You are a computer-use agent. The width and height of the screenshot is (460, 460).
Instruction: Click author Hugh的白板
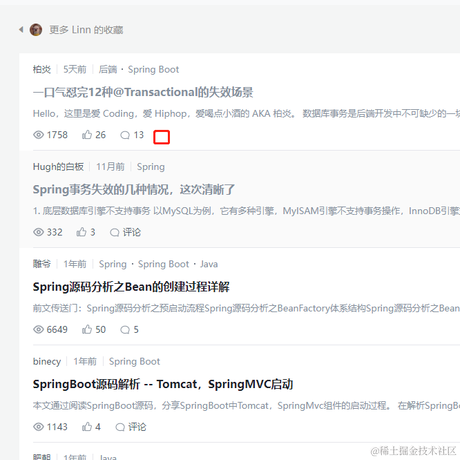(58, 167)
